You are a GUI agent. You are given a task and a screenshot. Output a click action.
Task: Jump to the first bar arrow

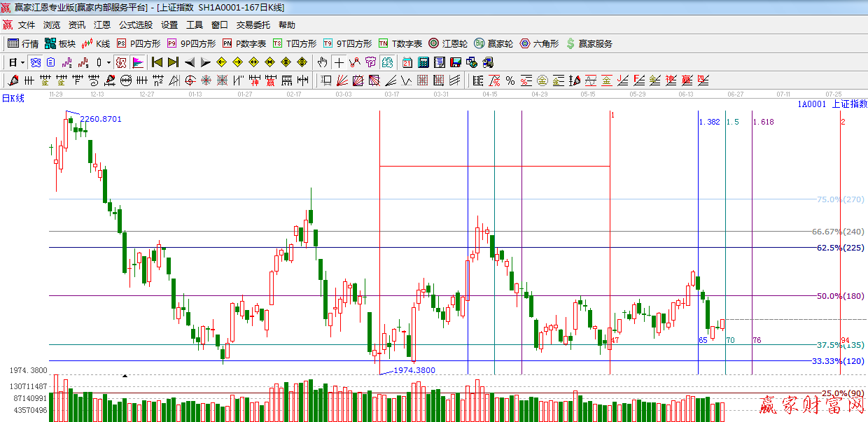(x=157, y=62)
